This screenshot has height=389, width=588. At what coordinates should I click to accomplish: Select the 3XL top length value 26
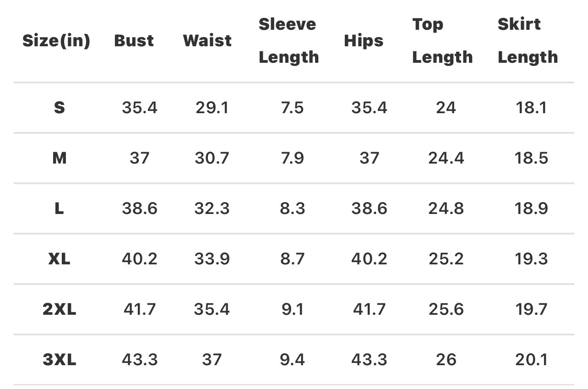pyautogui.click(x=446, y=360)
